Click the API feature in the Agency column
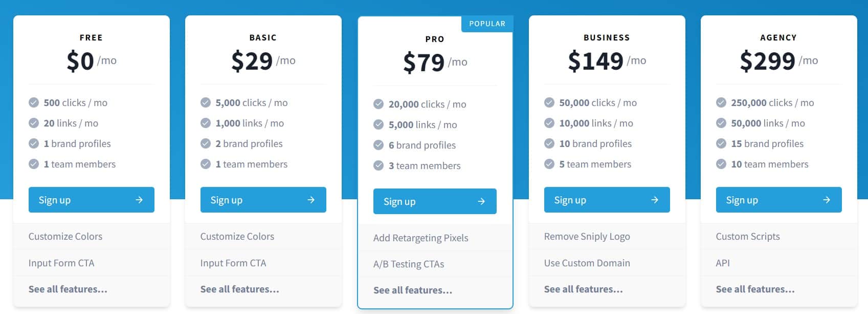The image size is (868, 314). [722, 263]
